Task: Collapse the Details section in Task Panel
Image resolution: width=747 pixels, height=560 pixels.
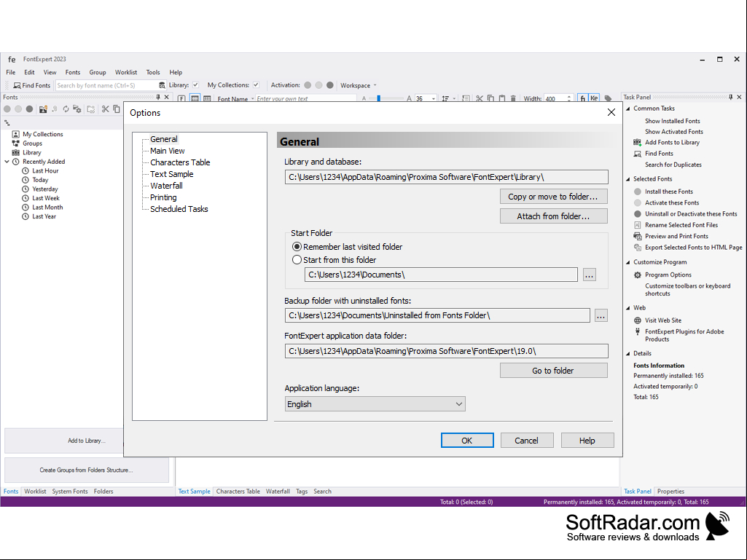Action: coord(628,354)
